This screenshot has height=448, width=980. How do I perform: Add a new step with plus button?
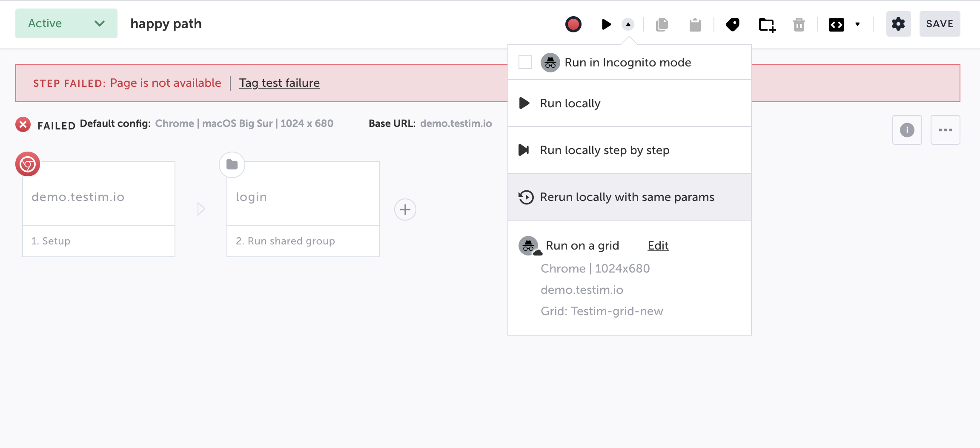[x=405, y=210]
